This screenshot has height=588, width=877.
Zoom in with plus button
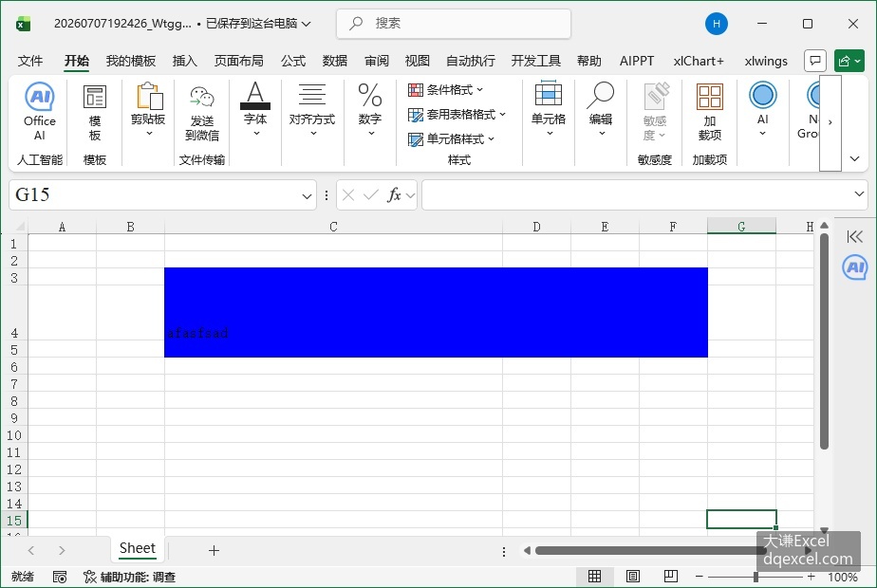(811, 577)
